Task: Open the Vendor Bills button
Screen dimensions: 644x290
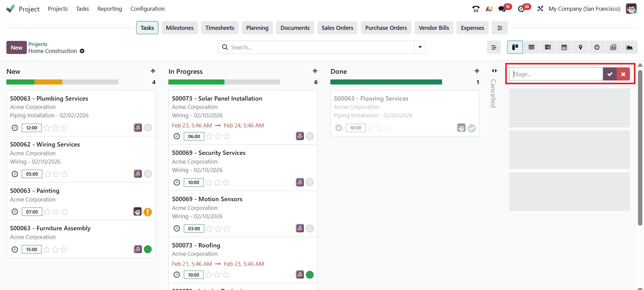Action: 434,28
